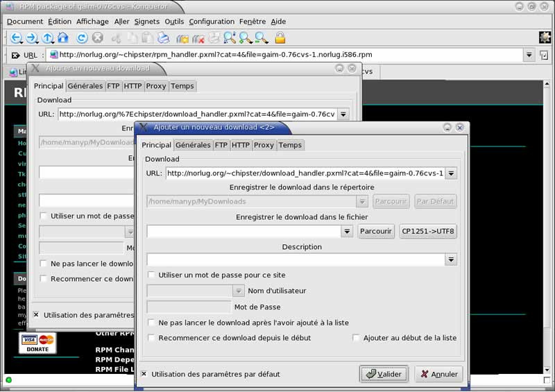Clear the location bar with the arrow-X icon
Image resolution: width=555 pixels, height=392 pixels.
15,56
